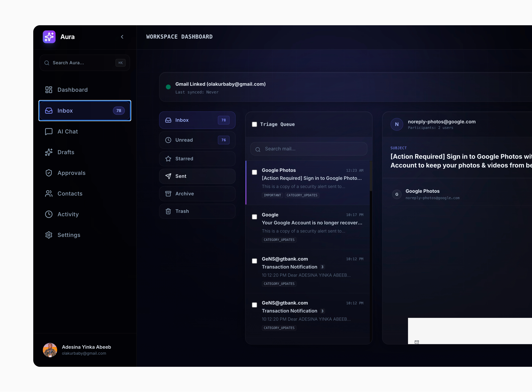Open Settings via the gear icon
Image resolution: width=532 pixels, height=392 pixels.
tap(85, 235)
